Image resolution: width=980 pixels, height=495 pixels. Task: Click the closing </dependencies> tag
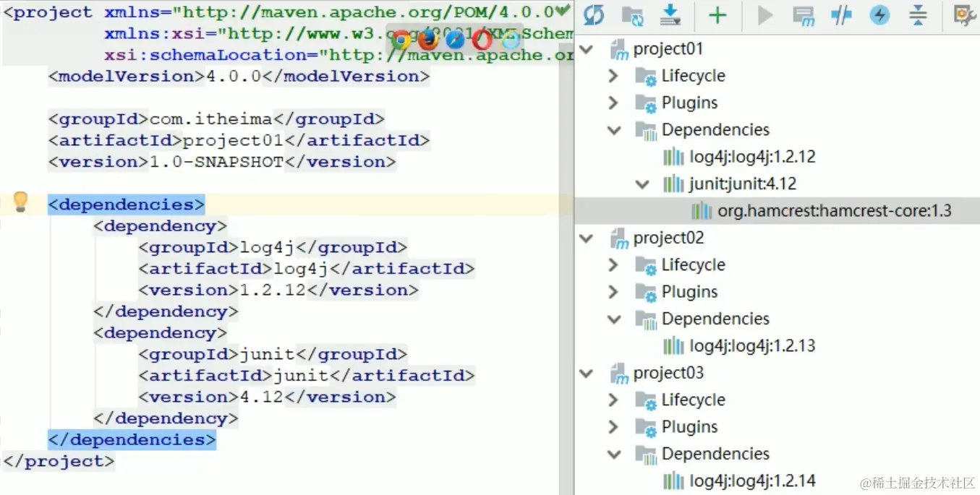pos(132,440)
